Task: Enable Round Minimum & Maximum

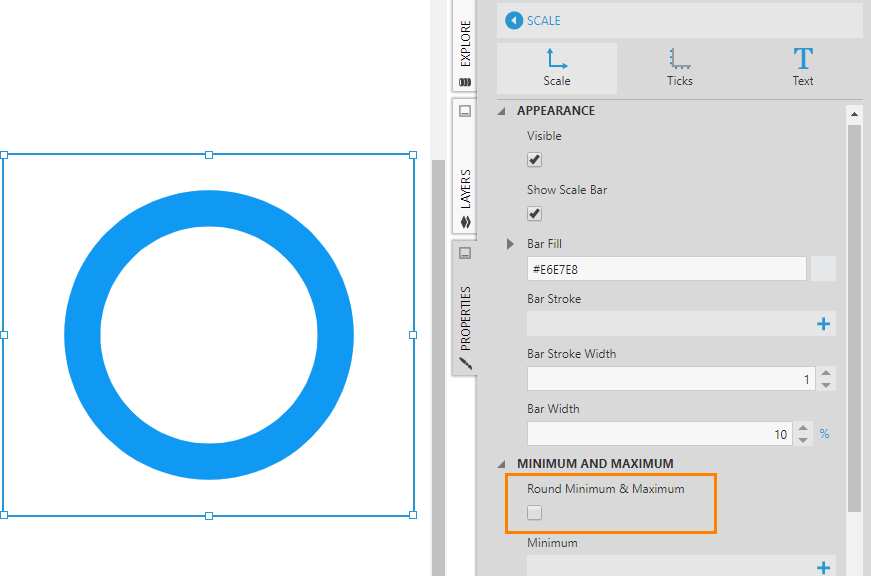Action: pyautogui.click(x=533, y=511)
